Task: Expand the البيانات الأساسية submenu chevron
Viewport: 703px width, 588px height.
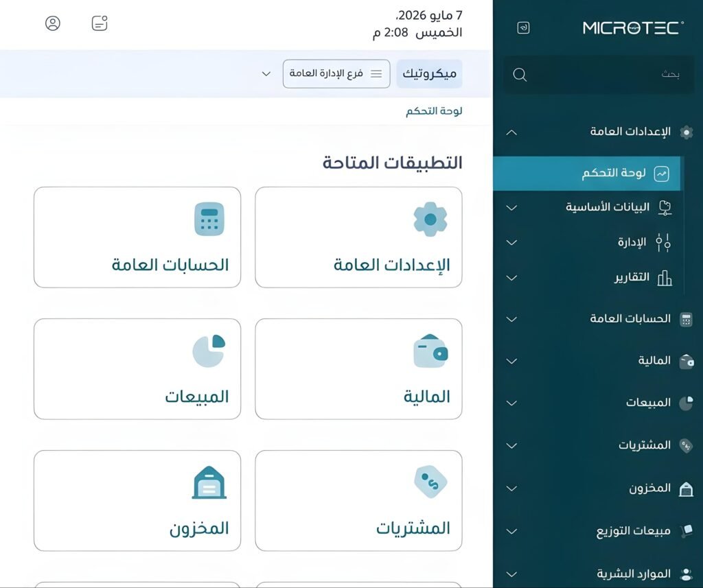Action: tap(511, 207)
